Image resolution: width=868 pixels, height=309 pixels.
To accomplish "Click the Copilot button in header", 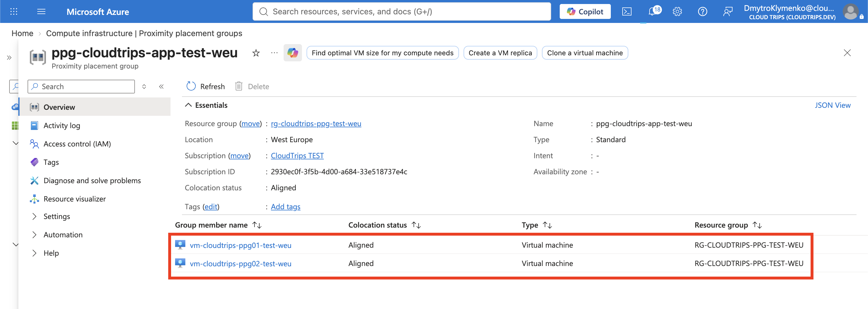I will tap(585, 12).
